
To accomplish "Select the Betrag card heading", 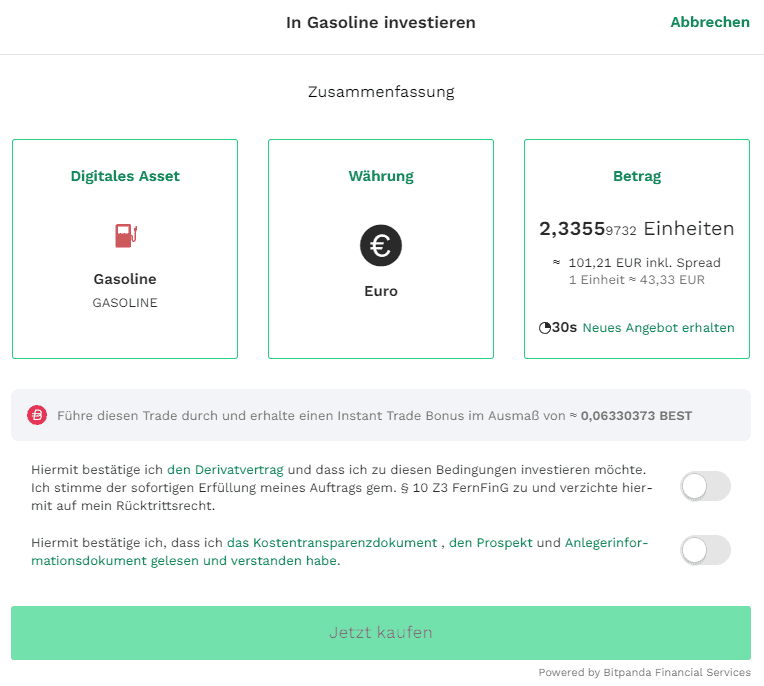I will coord(637,176).
